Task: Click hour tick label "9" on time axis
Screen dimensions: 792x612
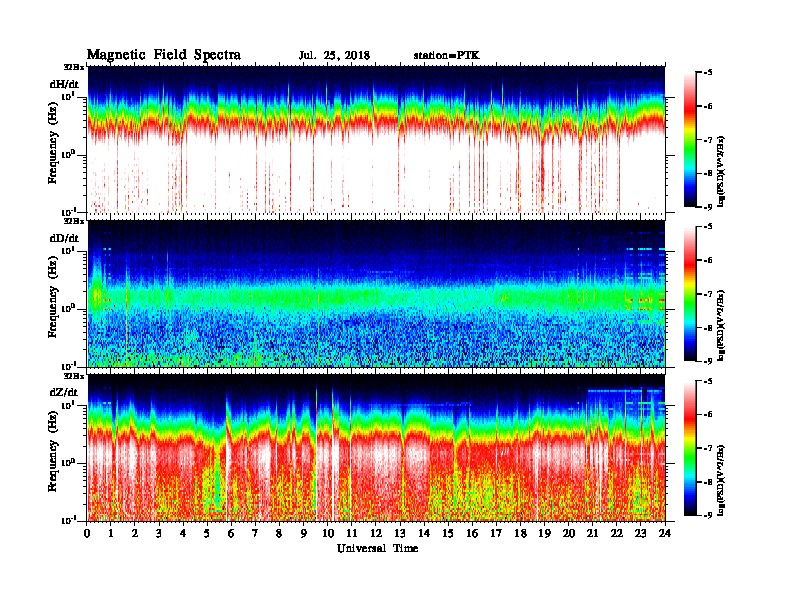Action: [x=304, y=533]
